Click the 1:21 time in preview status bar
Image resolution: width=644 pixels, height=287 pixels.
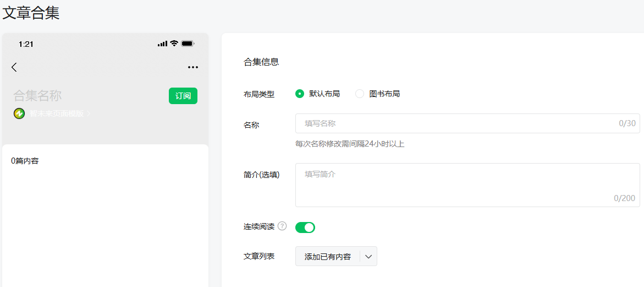(26, 44)
